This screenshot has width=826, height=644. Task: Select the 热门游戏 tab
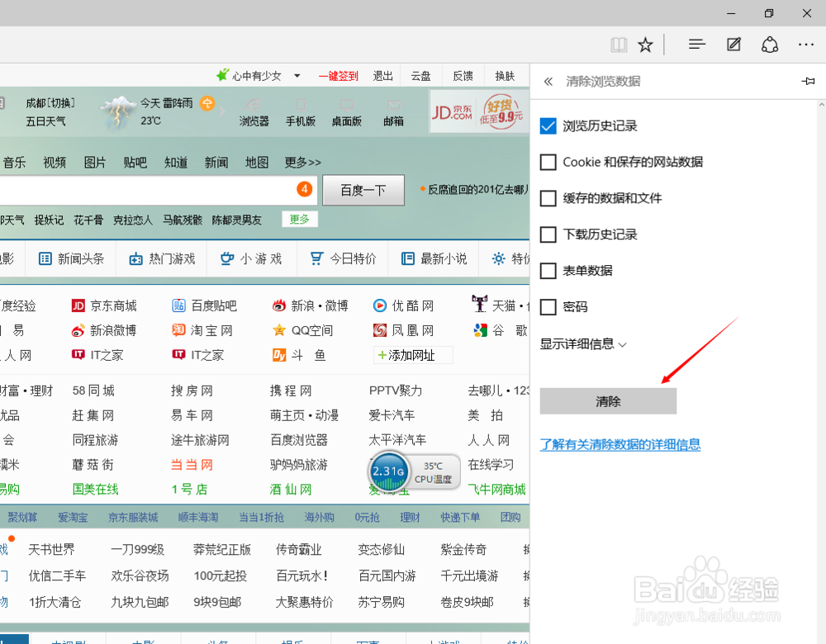pyautogui.click(x=162, y=258)
